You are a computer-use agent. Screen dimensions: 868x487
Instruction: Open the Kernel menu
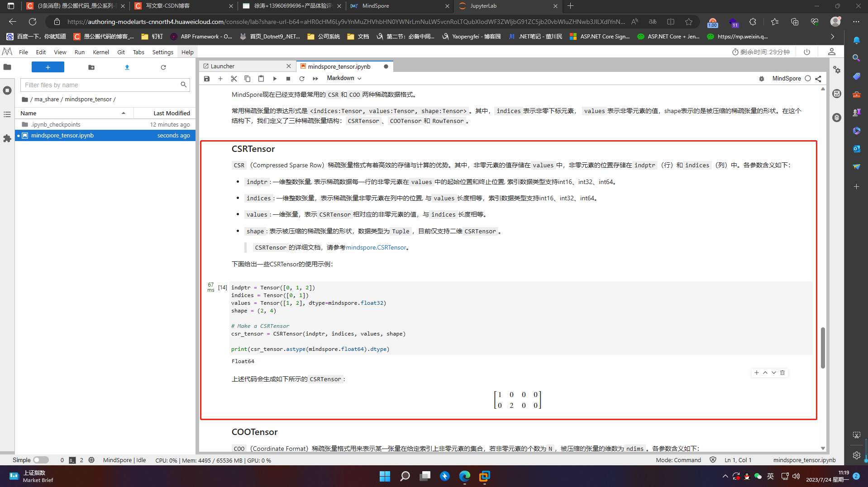click(x=101, y=52)
